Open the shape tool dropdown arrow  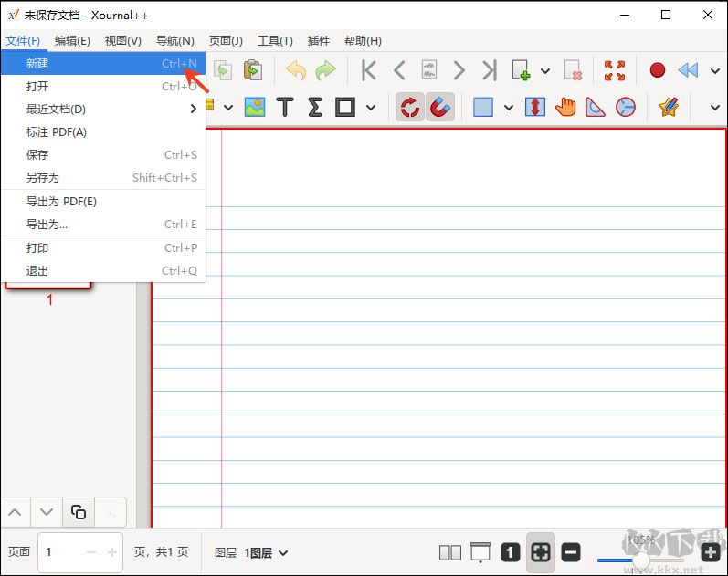pyautogui.click(x=371, y=108)
